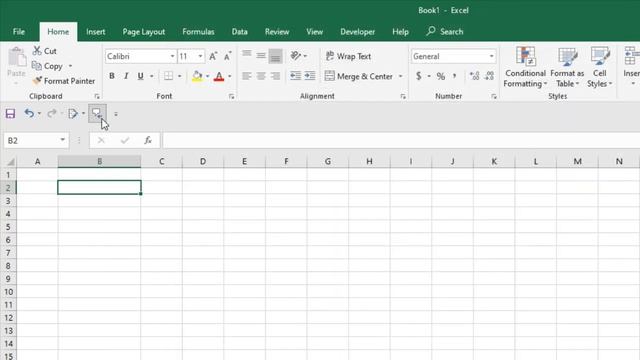The height and width of the screenshot is (360, 640).
Task: Select column D header
Action: [x=203, y=162]
